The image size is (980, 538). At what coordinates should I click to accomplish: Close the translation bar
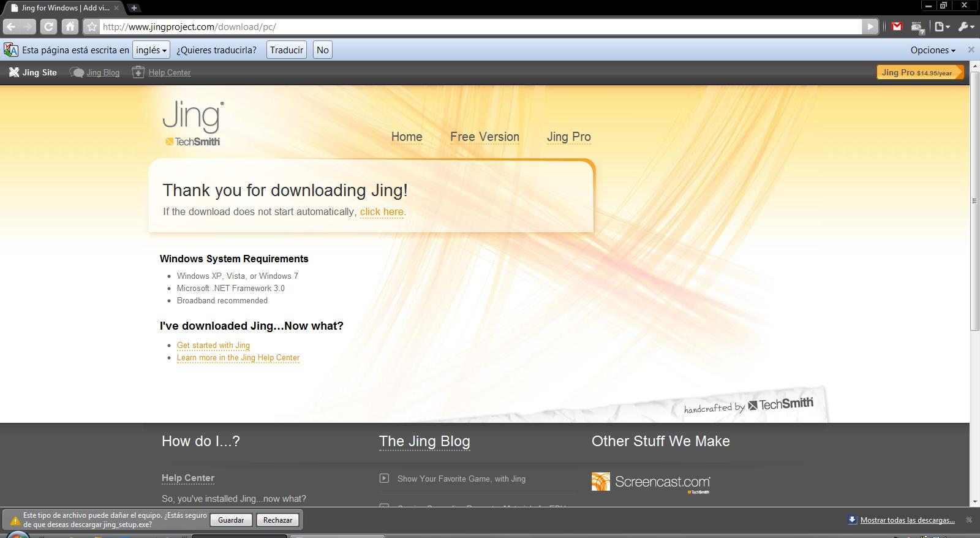tap(971, 50)
